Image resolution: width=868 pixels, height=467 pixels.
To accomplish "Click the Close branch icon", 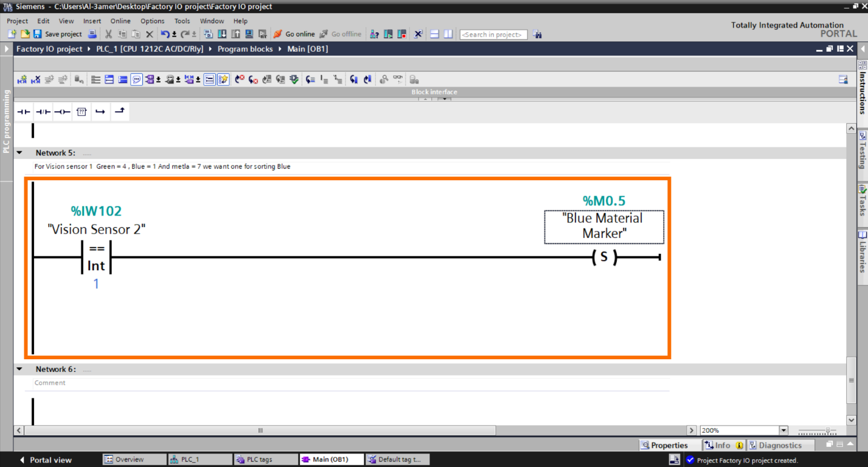I will pyautogui.click(x=120, y=111).
